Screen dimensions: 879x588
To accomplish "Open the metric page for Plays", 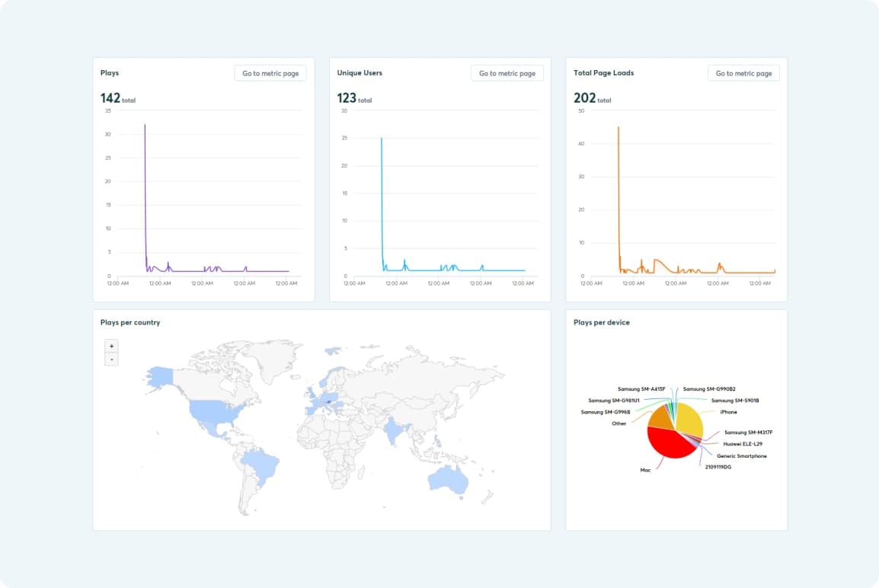I will coord(270,73).
